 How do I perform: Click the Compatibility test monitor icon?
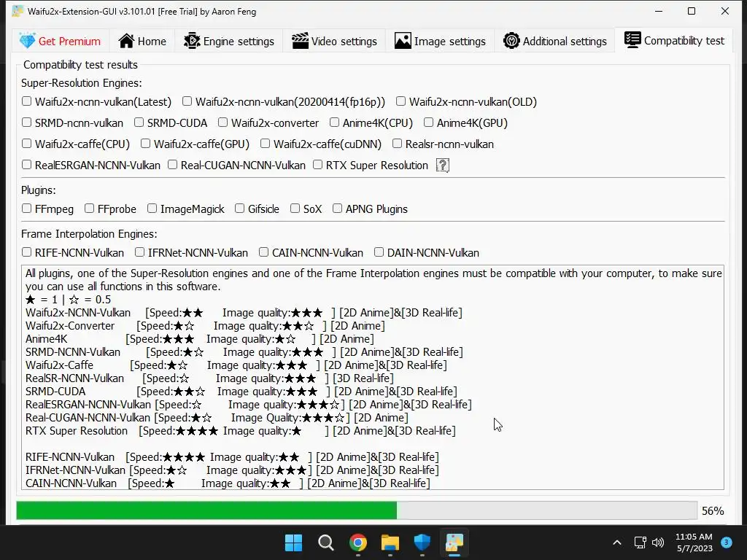tap(632, 40)
